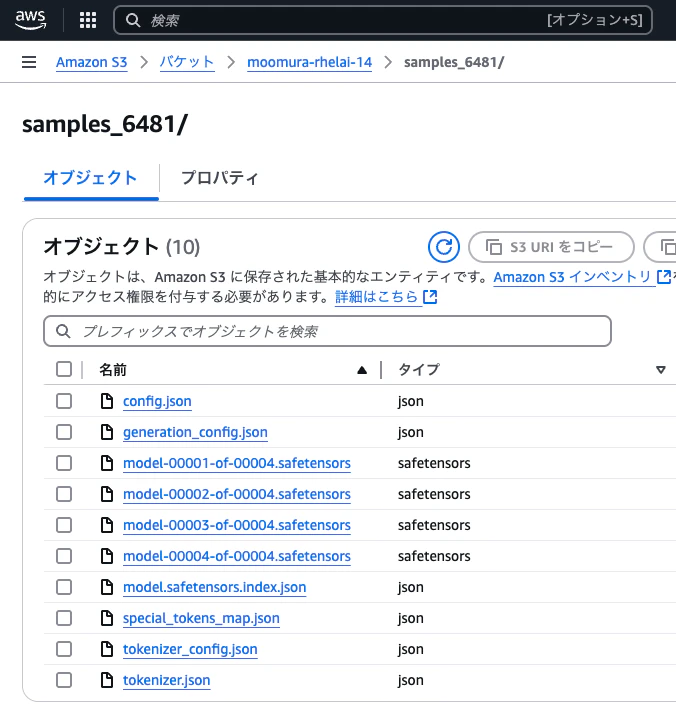Screen dimensions: 676x707
Task: Click the samples_6481/ breadcrumb text
Action: (454, 62)
